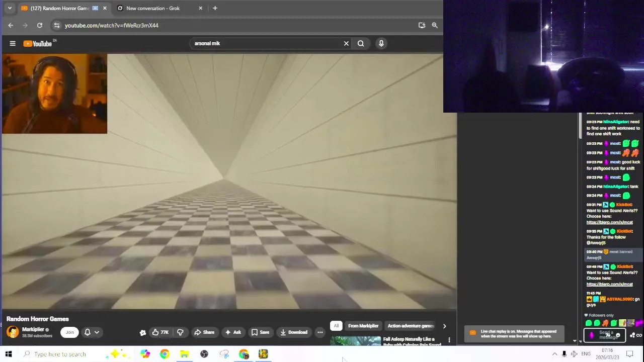This screenshot has height=362, width=644.
Task: Go back in browser history
Action: (11, 25)
